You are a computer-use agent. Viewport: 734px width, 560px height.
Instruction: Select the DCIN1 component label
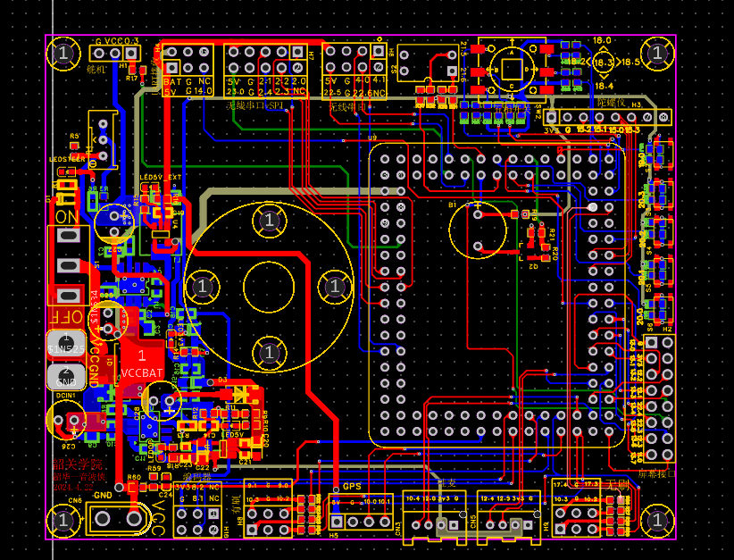click(65, 396)
